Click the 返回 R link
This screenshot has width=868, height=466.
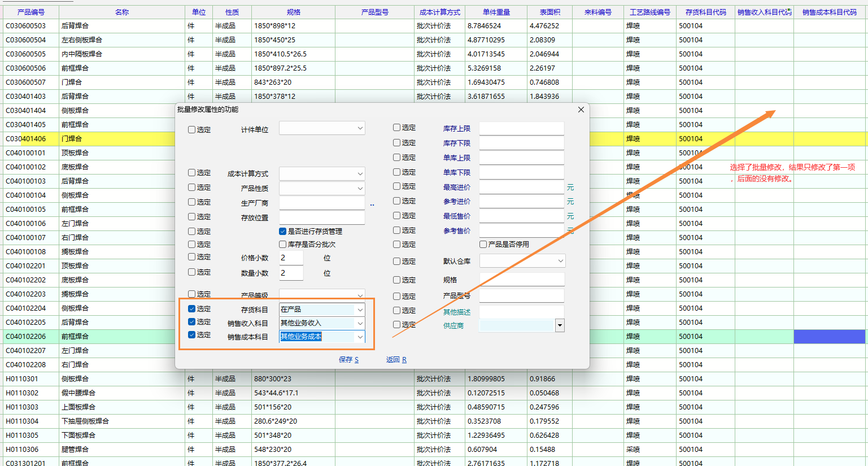(396, 360)
